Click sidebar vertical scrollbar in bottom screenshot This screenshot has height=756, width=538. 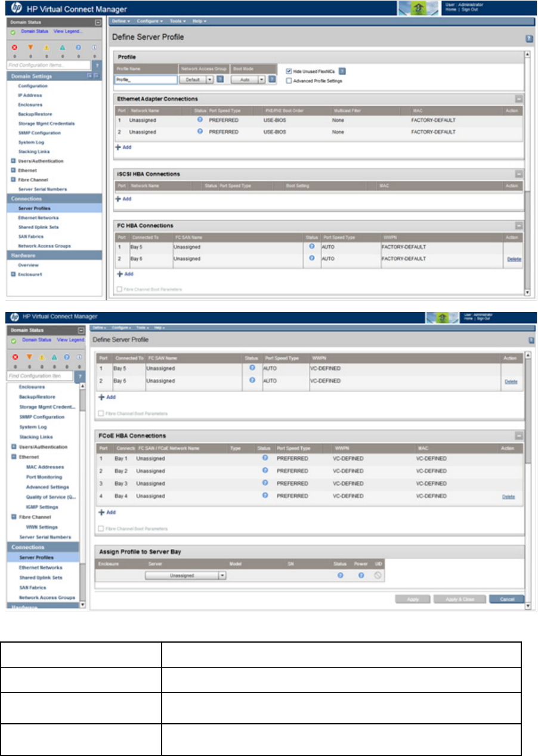coord(83,495)
